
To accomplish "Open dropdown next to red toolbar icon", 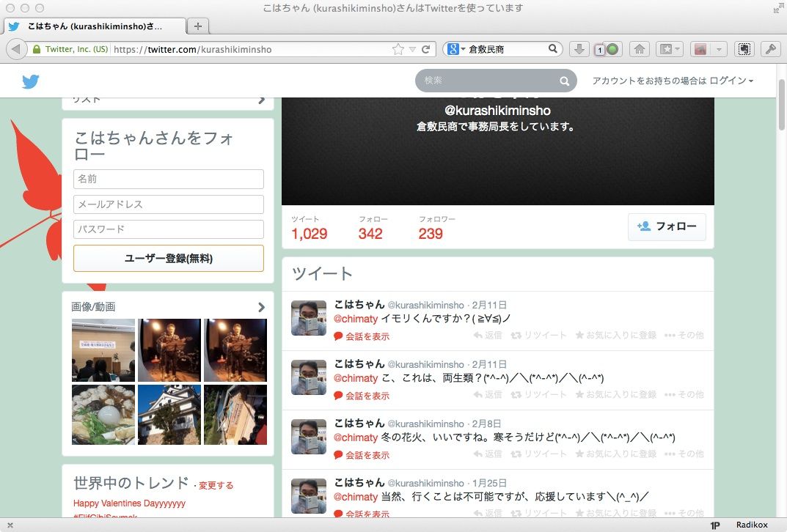I will [719, 49].
